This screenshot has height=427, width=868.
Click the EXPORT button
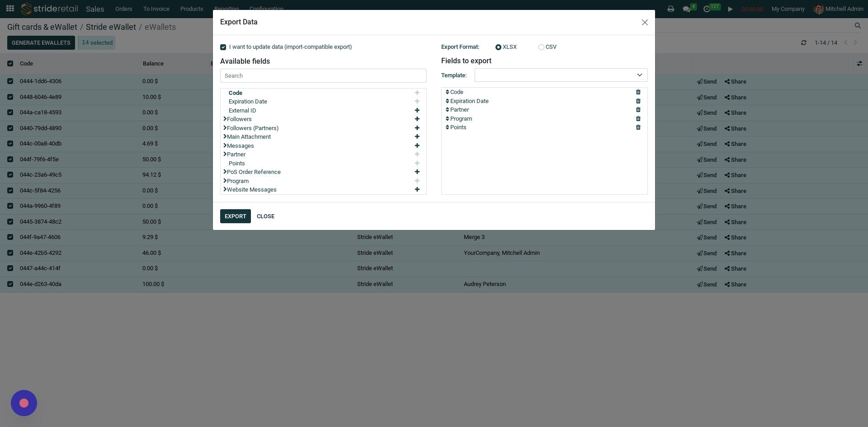pyautogui.click(x=235, y=216)
